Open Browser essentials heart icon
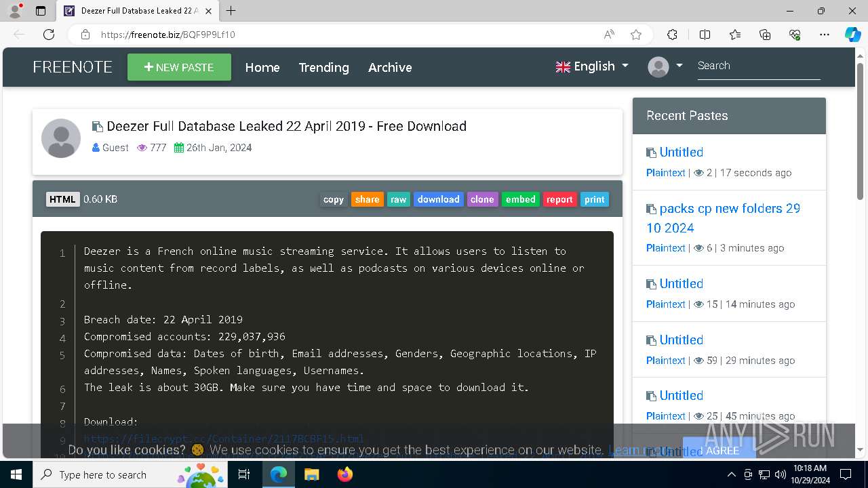The height and width of the screenshot is (488, 868). pyautogui.click(x=795, y=35)
